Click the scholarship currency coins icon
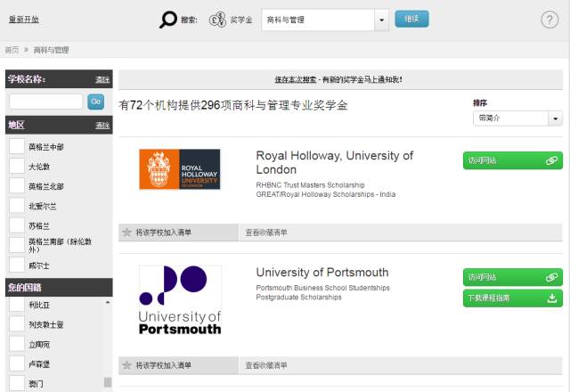 point(217,20)
